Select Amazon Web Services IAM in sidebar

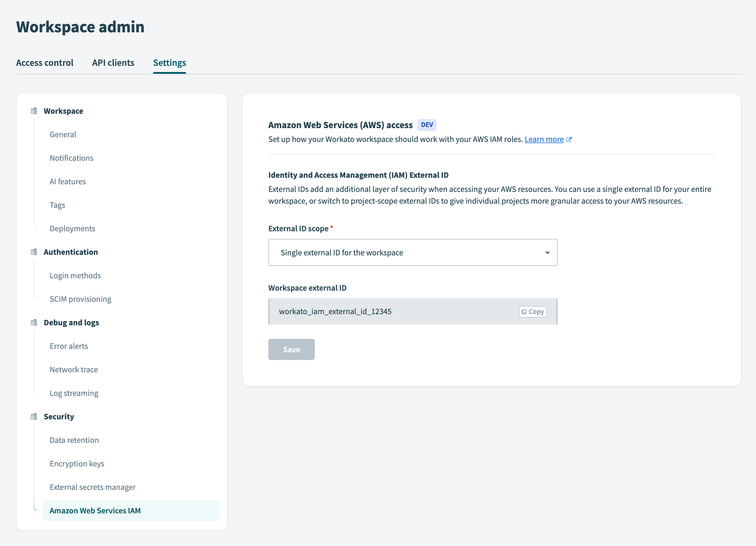coord(95,510)
